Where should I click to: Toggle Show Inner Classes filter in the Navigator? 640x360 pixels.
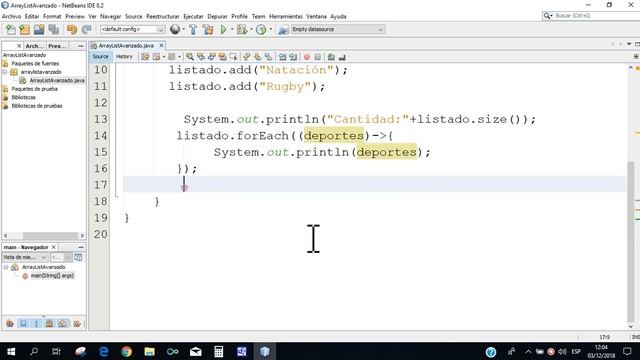coord(62,324)
